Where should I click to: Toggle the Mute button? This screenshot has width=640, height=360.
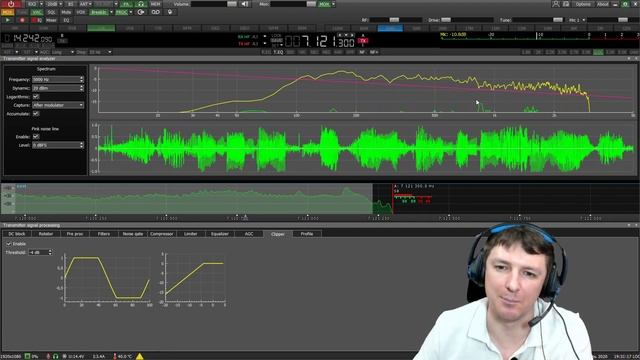(x=66, y=12)
